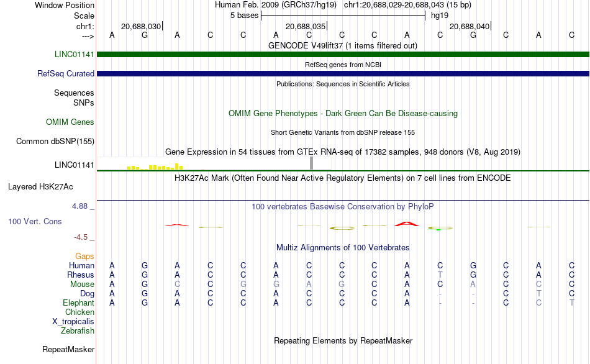Click the Rhesus species label
This screenshot has height=364, width=590.
(81, 275)
